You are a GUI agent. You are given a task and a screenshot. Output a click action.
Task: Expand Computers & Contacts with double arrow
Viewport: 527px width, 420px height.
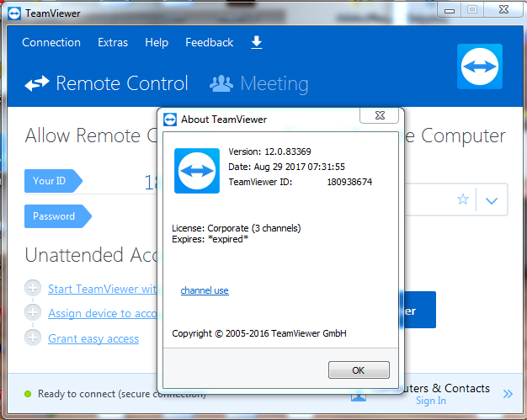coord(508,393)
